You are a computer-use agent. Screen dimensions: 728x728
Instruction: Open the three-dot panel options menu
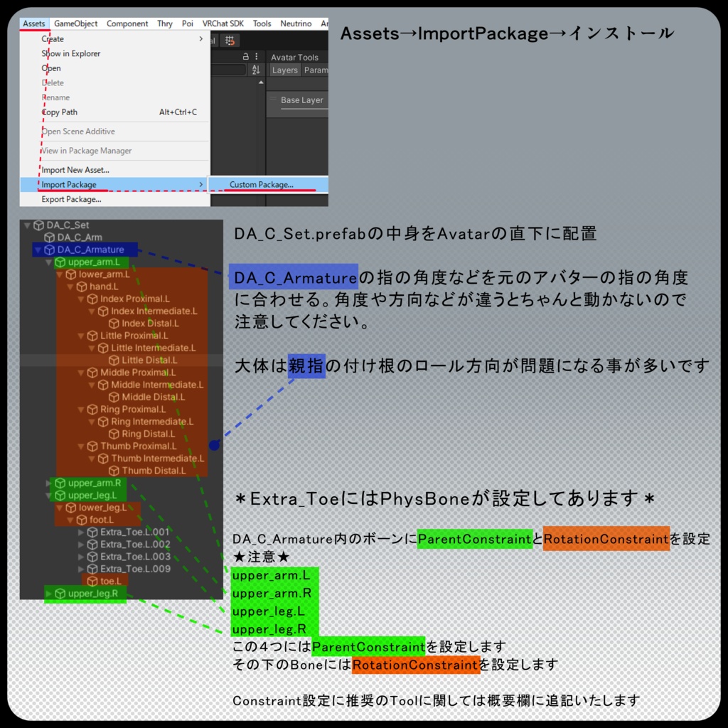(256, 57)
